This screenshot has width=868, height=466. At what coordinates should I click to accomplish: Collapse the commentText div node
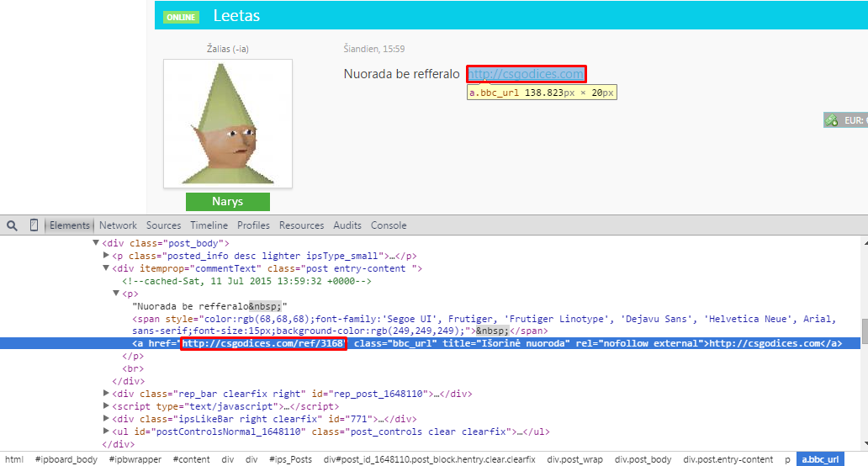click(106, 267)
